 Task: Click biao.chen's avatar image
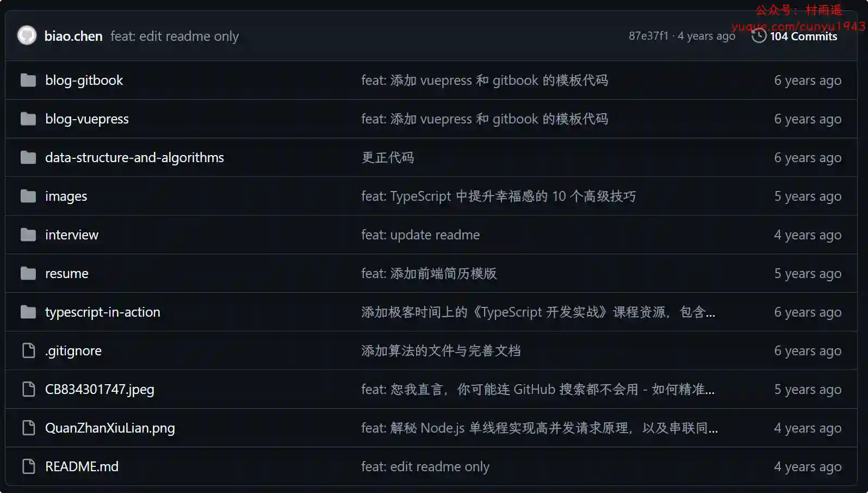point(27,36)
